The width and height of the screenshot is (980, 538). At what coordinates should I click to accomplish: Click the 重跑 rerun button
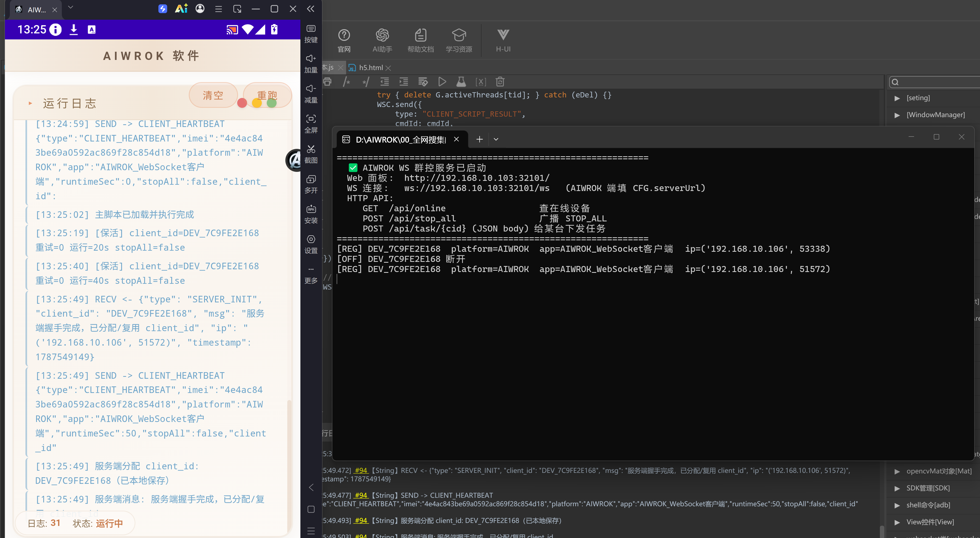tap(267, 95)
